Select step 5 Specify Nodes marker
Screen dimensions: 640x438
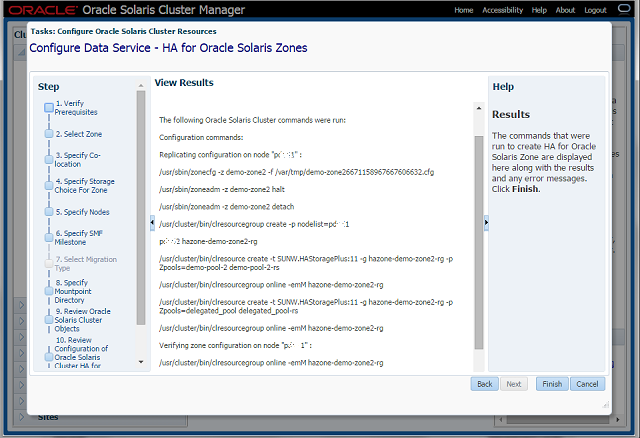coord(49,212)
